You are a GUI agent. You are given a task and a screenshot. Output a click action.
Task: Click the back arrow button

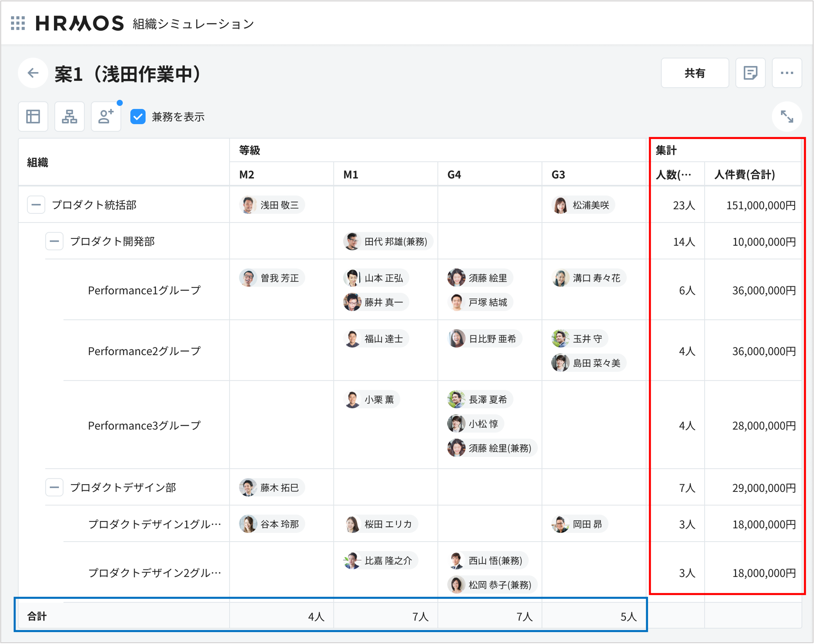click(33, 73)
